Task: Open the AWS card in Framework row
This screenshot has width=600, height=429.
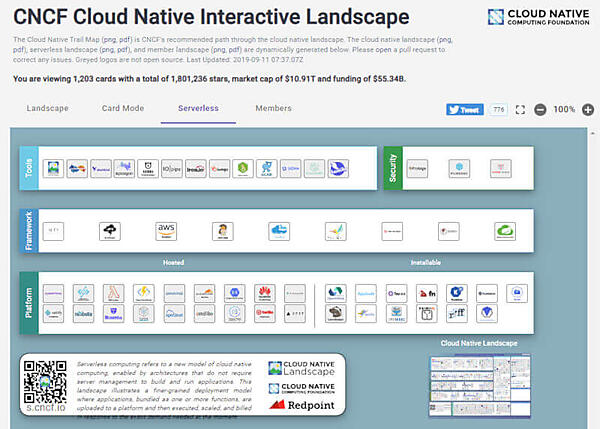Action: (166, 232)
